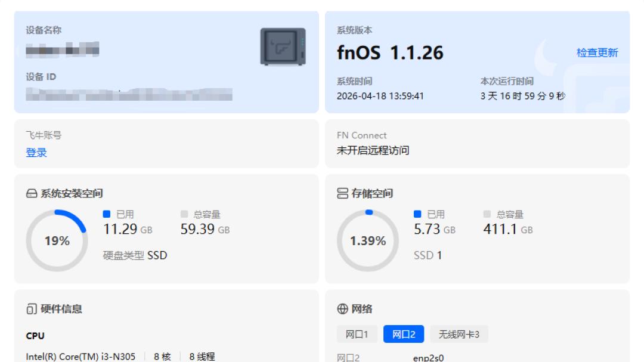Viewport: 644px width, 362px height.
Task: Click the storage space stacked-disk icon
Action: pyautogui.click(x=342, y=194)
